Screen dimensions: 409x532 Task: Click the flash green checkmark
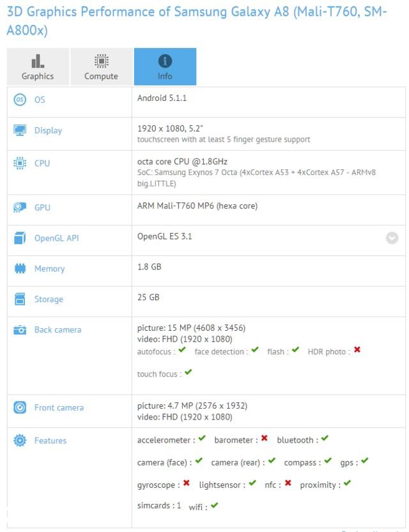point(296,349)
